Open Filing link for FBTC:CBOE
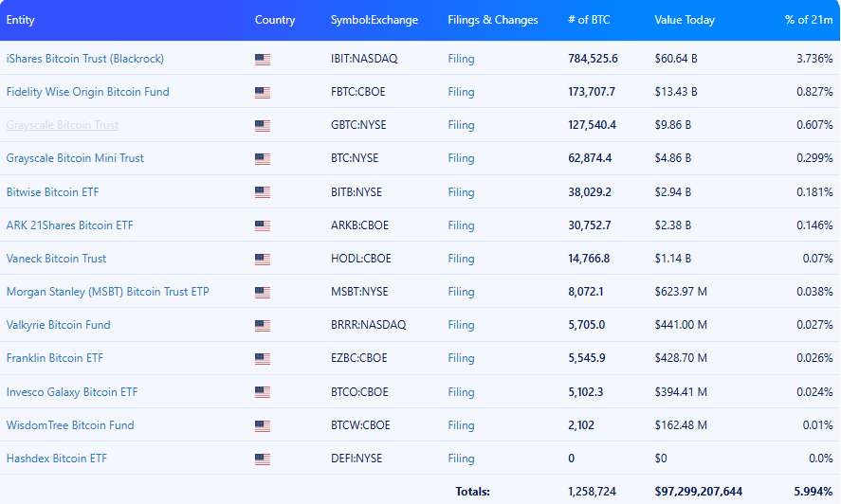The width and height of the screenshot is (841, 504). 461,92
